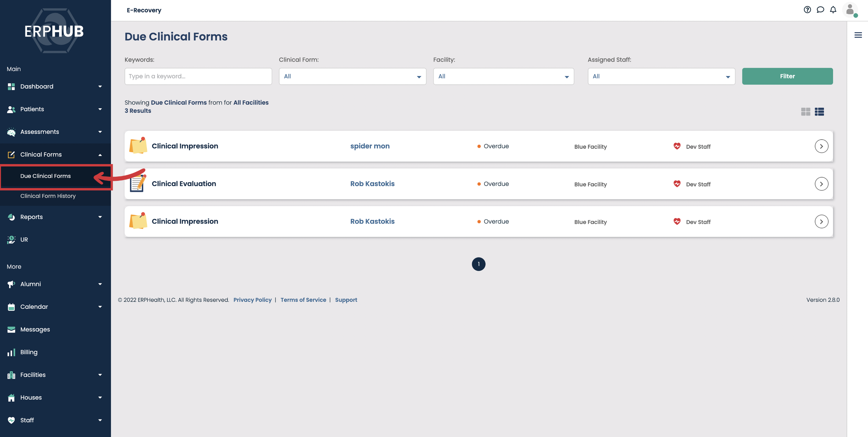Viewport: 868px width, 437px height.
Task: Open the chat bubble icon in header
Action: click(x=820, y=10)
